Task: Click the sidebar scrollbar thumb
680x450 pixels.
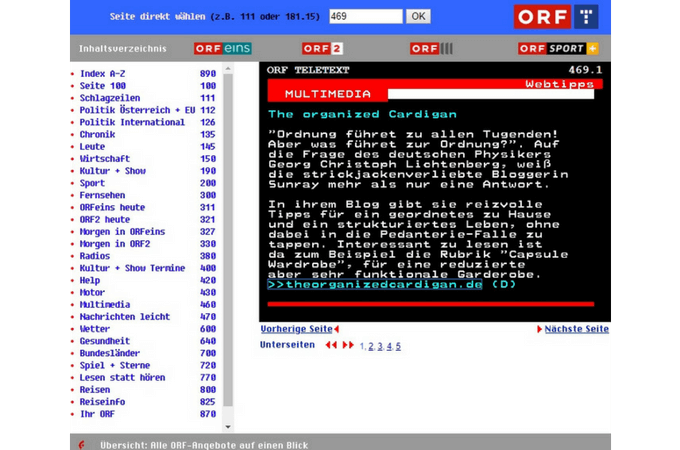Action: [228, 240]
